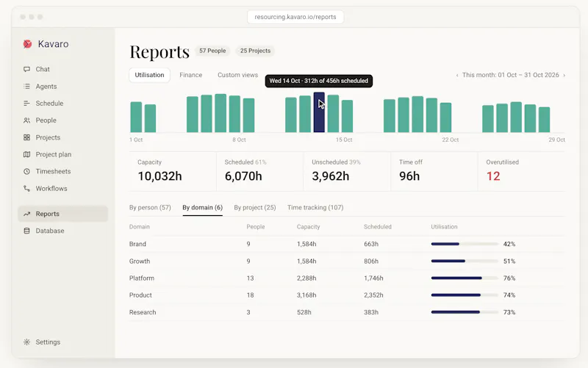
Task: Open Timesheets via its clock icon
Action: 26,171
